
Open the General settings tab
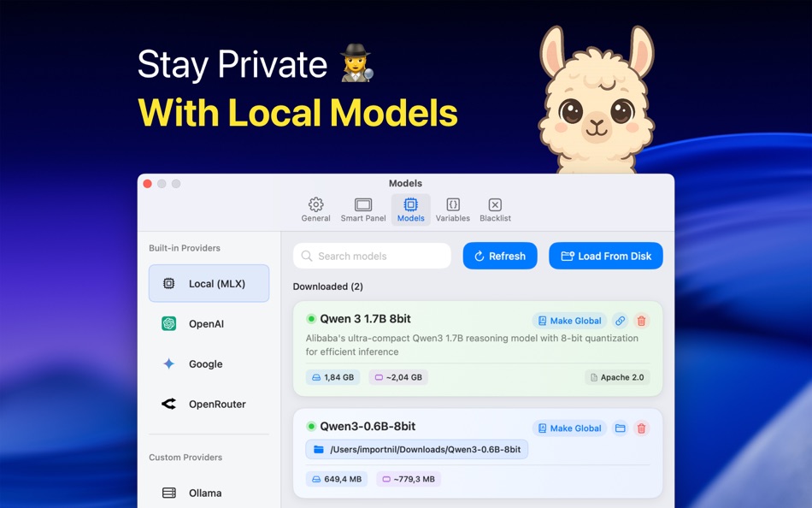tap(315, 210)
